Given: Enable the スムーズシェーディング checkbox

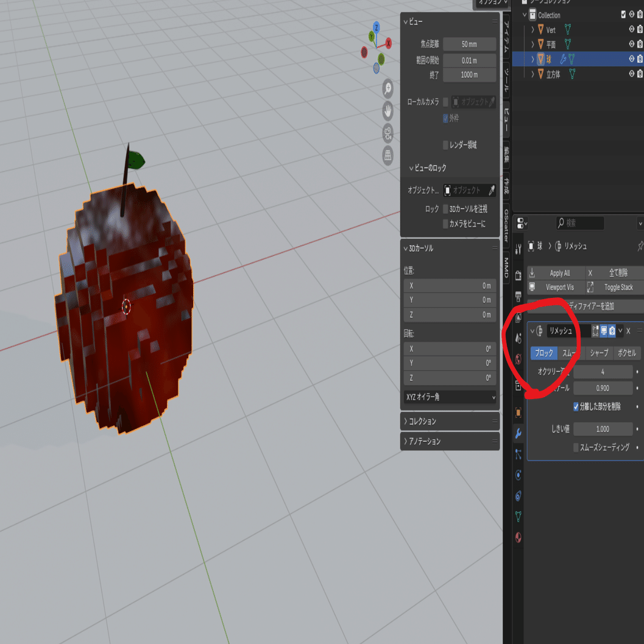Looking at the screenshot, I should [576, 447].
